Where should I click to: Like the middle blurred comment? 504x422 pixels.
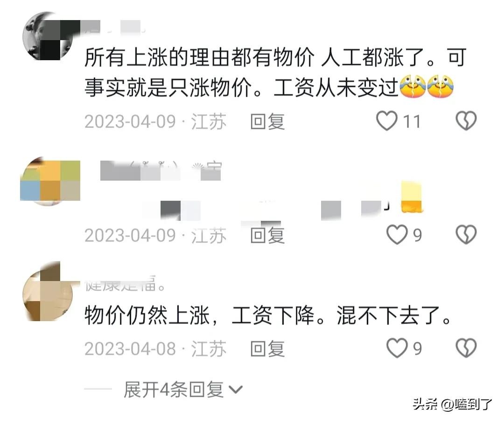[x=397, y=234]
